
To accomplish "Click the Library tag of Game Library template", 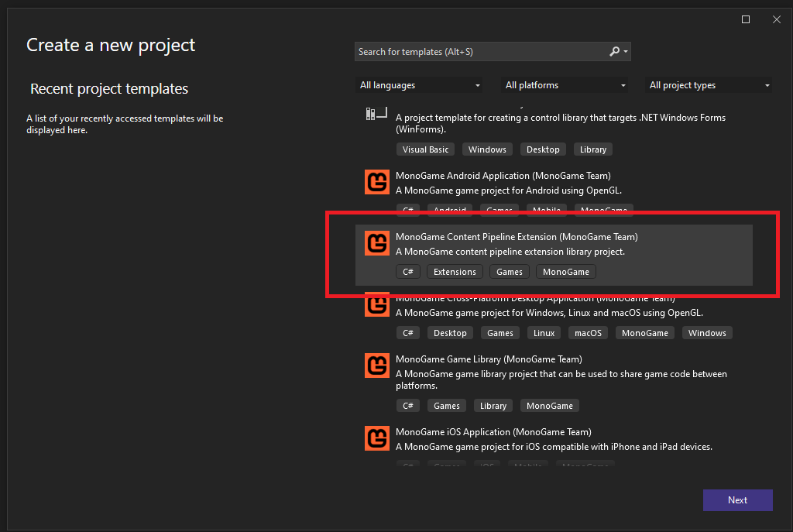I will click(x=493, y=406).
